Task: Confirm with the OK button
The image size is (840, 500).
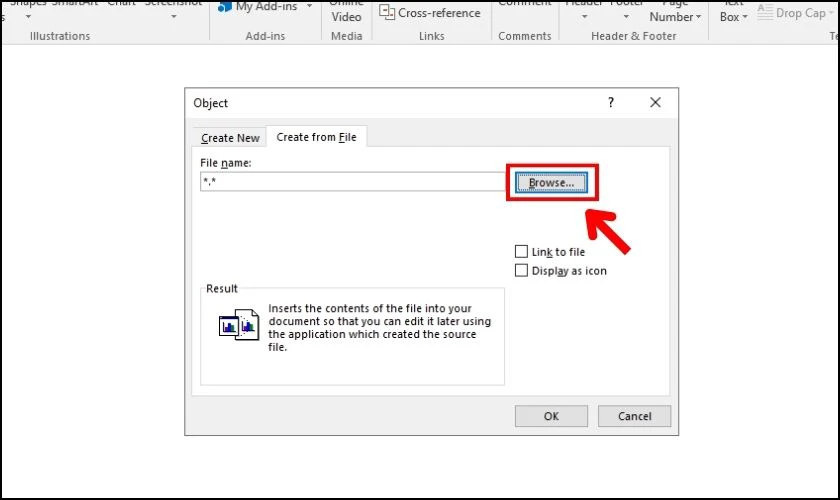Action: [x=551, y=416]
